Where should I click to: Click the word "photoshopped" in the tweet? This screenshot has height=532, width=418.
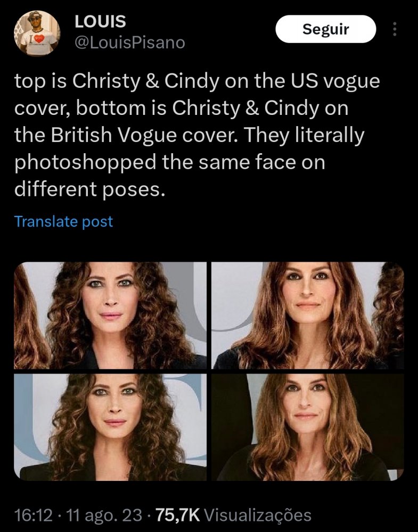point(85,163)
